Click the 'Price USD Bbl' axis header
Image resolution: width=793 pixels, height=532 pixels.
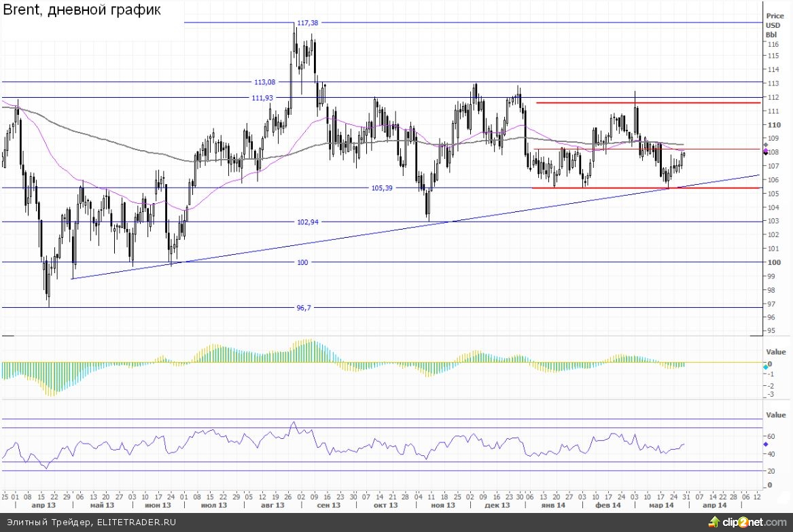point(774,24)
